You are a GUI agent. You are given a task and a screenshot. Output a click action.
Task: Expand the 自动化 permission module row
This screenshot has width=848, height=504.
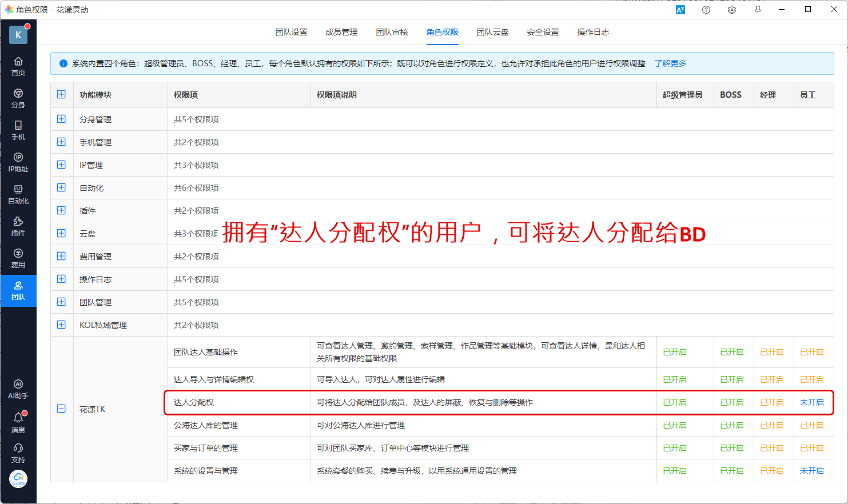point(61,187)
